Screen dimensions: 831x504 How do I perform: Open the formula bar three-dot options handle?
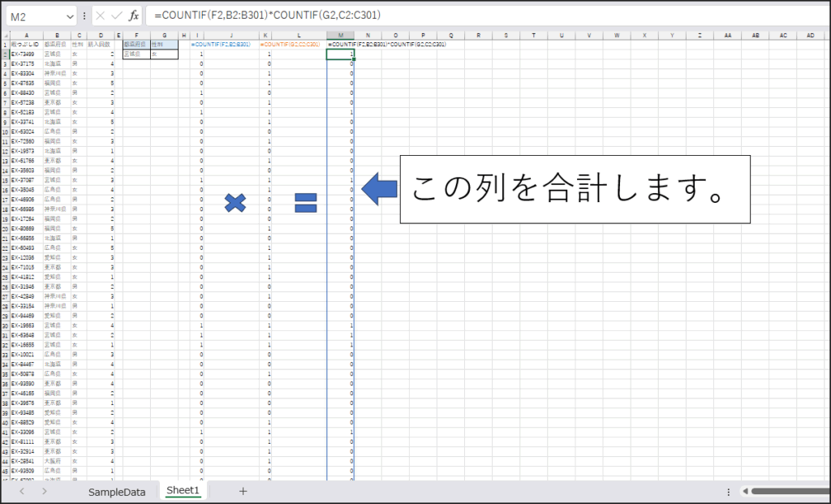click(x=84, y=16)
